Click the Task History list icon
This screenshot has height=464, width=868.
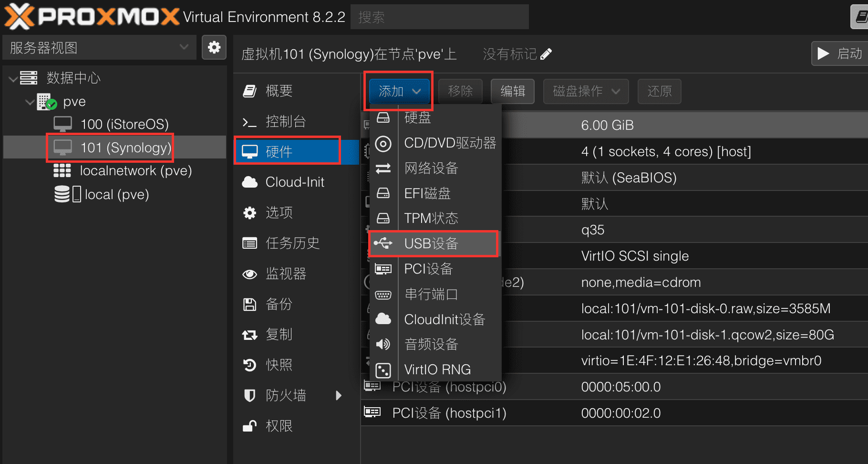tap(250, 243)
